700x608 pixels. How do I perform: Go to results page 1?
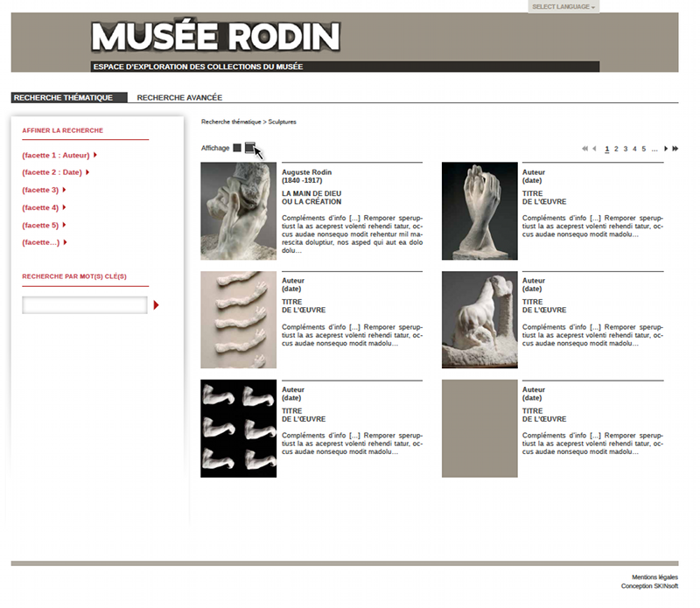pos(606,149)
